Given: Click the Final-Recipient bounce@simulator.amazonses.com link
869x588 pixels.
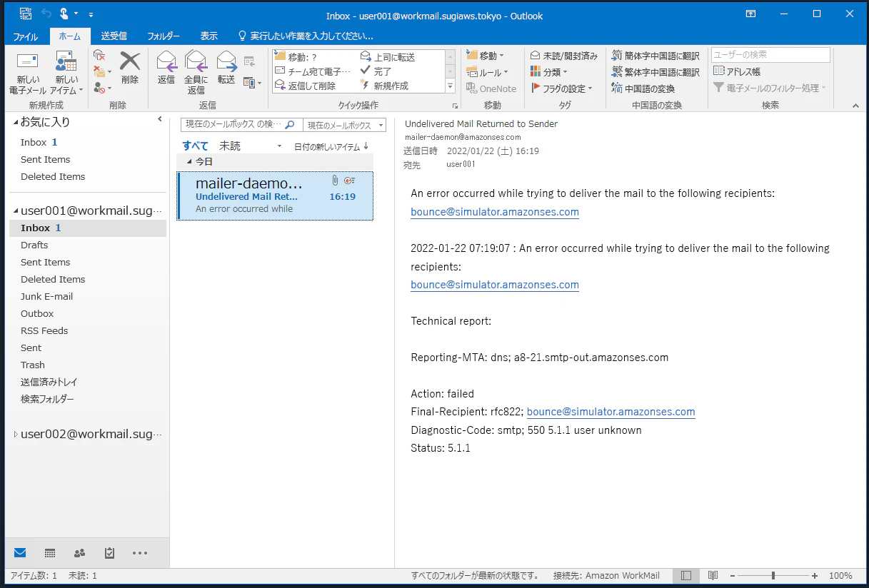Looking at the screenshot, I should [611, 412].
